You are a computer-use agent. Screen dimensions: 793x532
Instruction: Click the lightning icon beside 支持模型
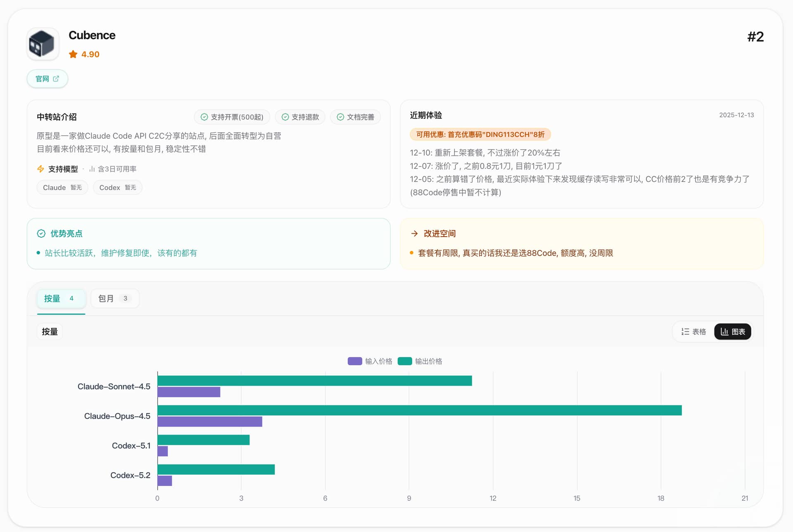point(40,169)
